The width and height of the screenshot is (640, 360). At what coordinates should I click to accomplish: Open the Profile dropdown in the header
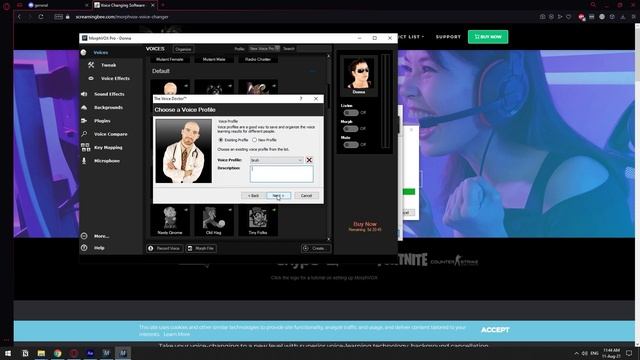pyautogui.click(x=264, y=49)
